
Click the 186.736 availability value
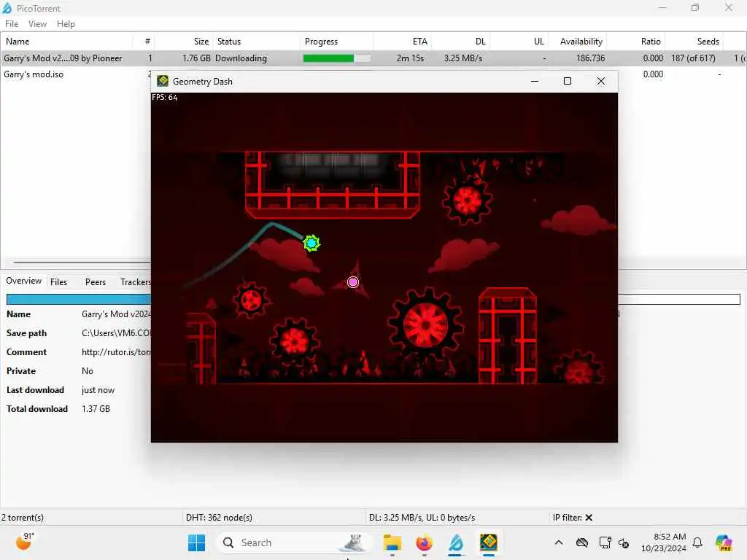(590, 58)
